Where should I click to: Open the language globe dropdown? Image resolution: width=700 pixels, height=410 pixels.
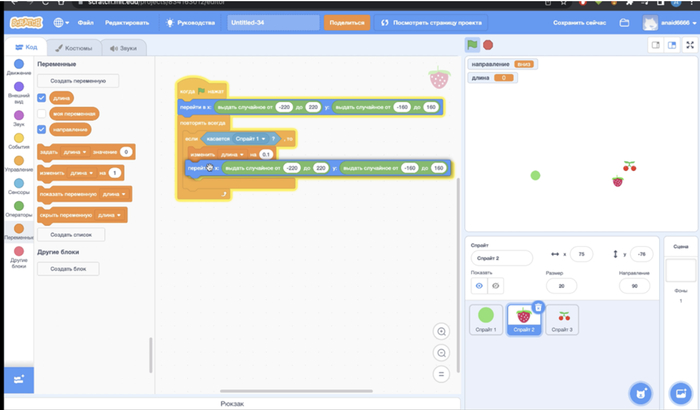62,21
